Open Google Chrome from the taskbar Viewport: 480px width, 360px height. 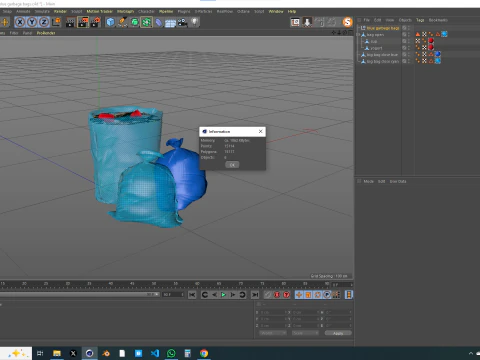click(204, 353)
